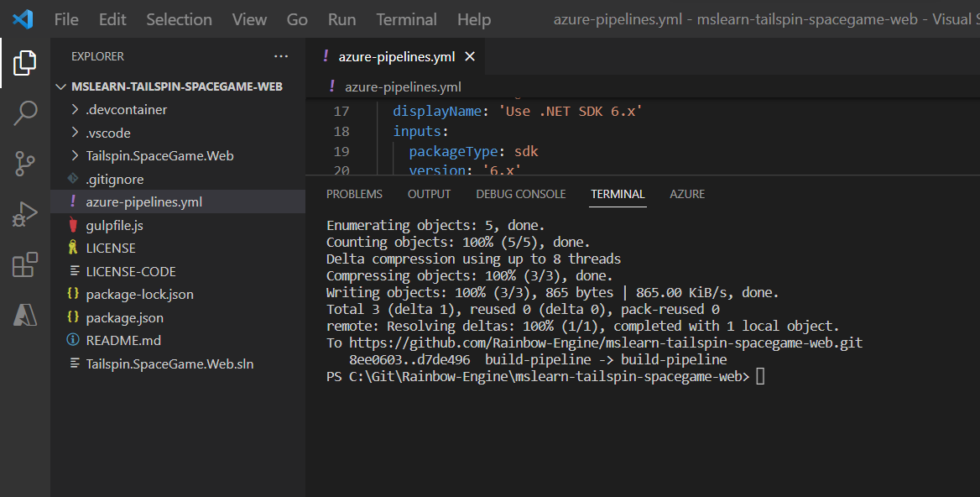Image resolution: width=980 pixels, height=497 pixels.
Task: Click line number 19 in the editor
Action: (341, 151)
